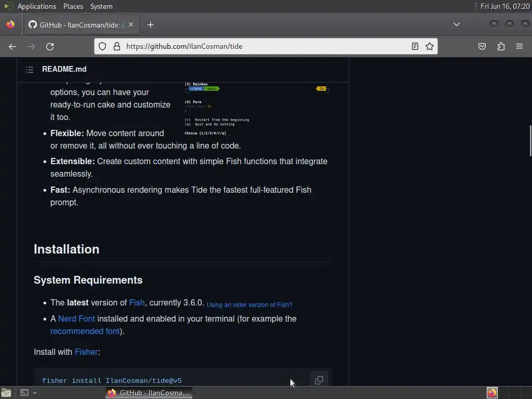This screenshot has width=532, height=399.
Task: Reload the current page
Action: tap(50, 46)
